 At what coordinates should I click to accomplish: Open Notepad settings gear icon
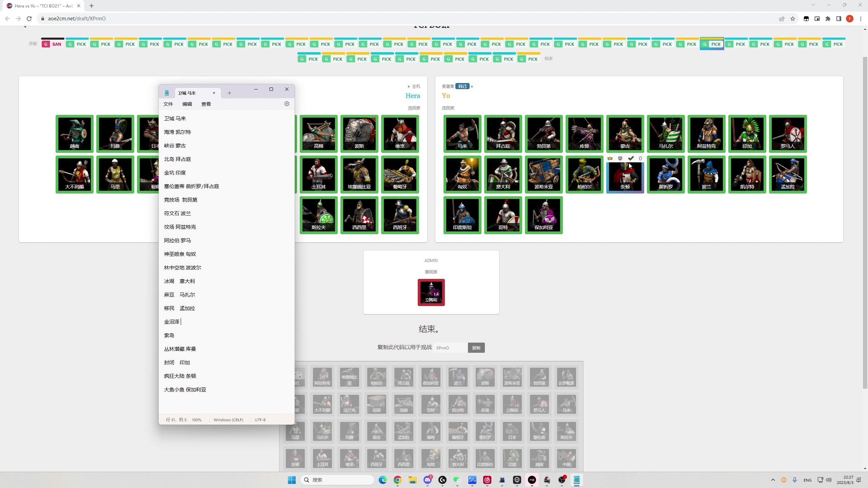click(287, 104)
